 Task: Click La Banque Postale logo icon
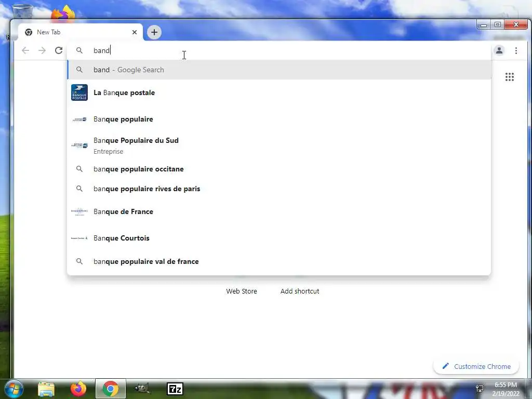pyautogui.click(x=79, y=92)
